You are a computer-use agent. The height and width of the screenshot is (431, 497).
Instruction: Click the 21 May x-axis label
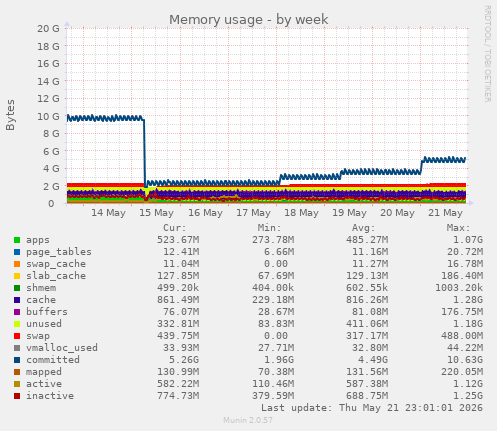coord(446,213)
